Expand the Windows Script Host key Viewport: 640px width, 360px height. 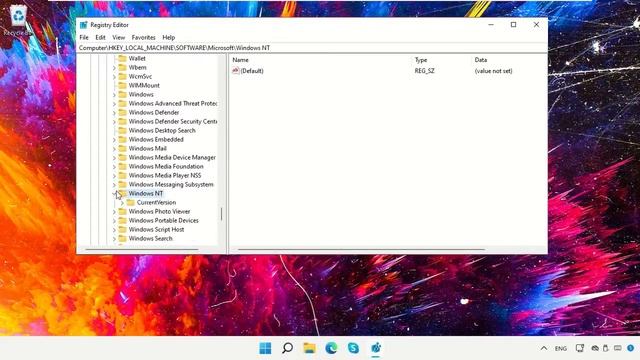[x=114, y=229]
